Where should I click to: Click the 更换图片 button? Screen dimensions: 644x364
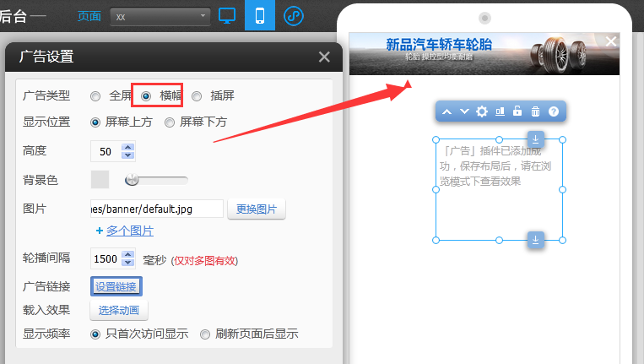click(x=257, y=209)
